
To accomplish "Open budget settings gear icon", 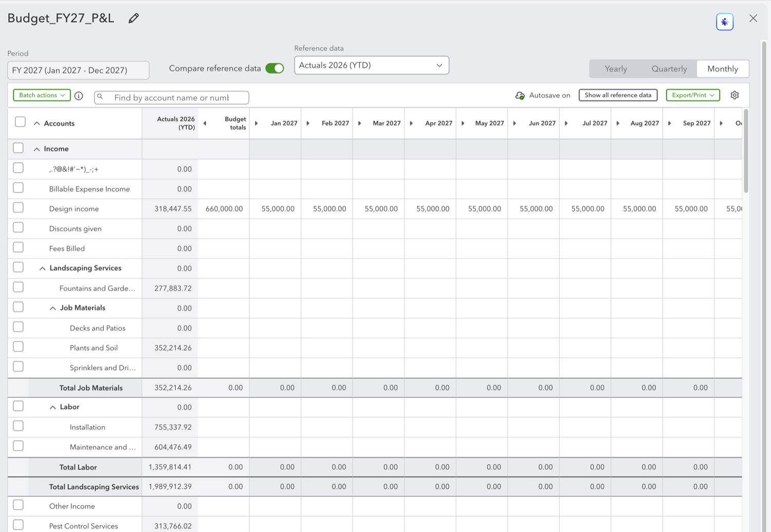I will pos(735,95).
